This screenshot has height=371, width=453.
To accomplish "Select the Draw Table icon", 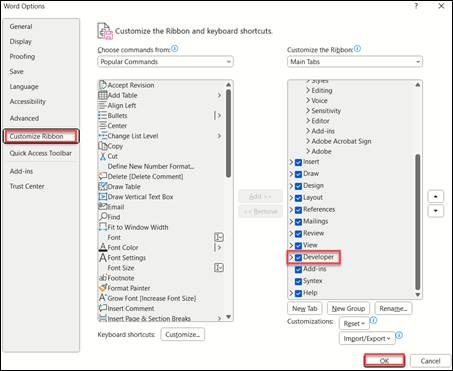I will click(x=103, y=186).
